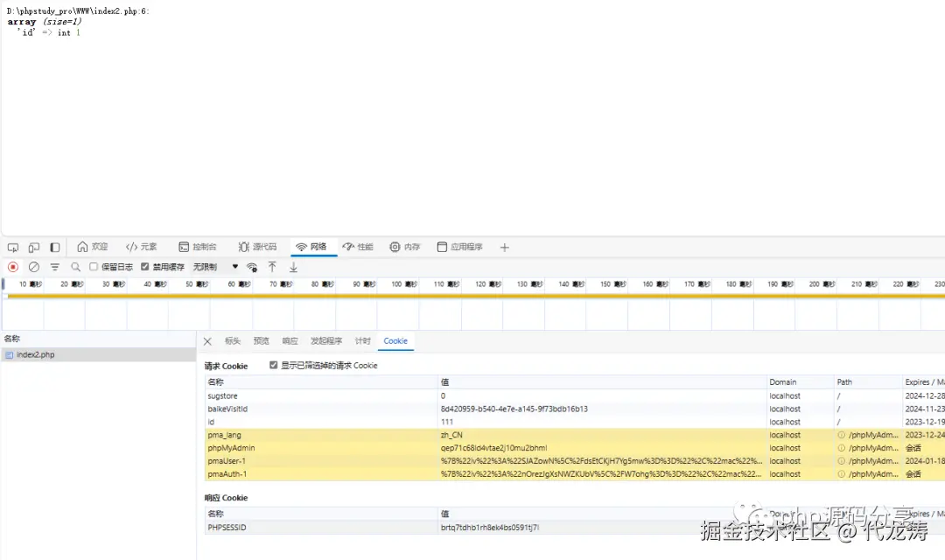Open network search magnifier
Image resolution: width=945 pixels, height=560 pixels.
click(x=75, y=266)
